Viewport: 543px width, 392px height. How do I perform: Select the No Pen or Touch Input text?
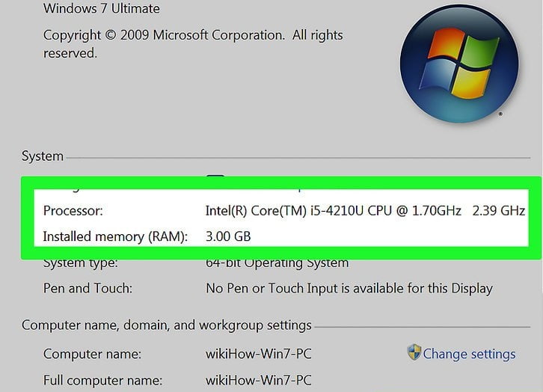(x=349, y=289)
